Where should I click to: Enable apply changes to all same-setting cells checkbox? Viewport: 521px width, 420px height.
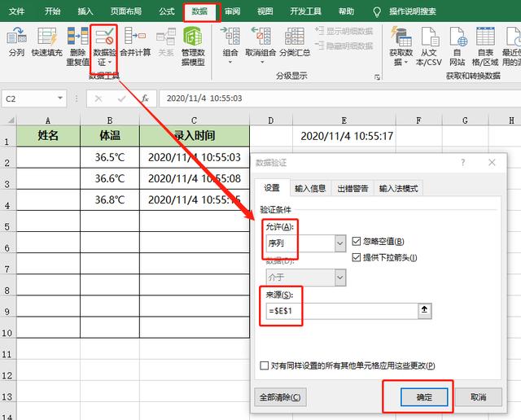pos(264,366)
